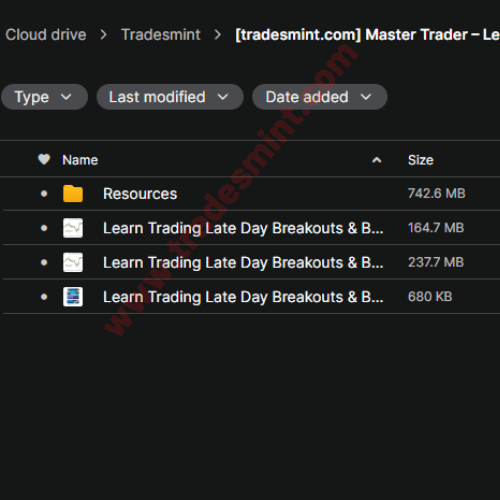Click the 237.7 MB size value
This screenshot has height=500, width=500.
click(x=436, y=262)
